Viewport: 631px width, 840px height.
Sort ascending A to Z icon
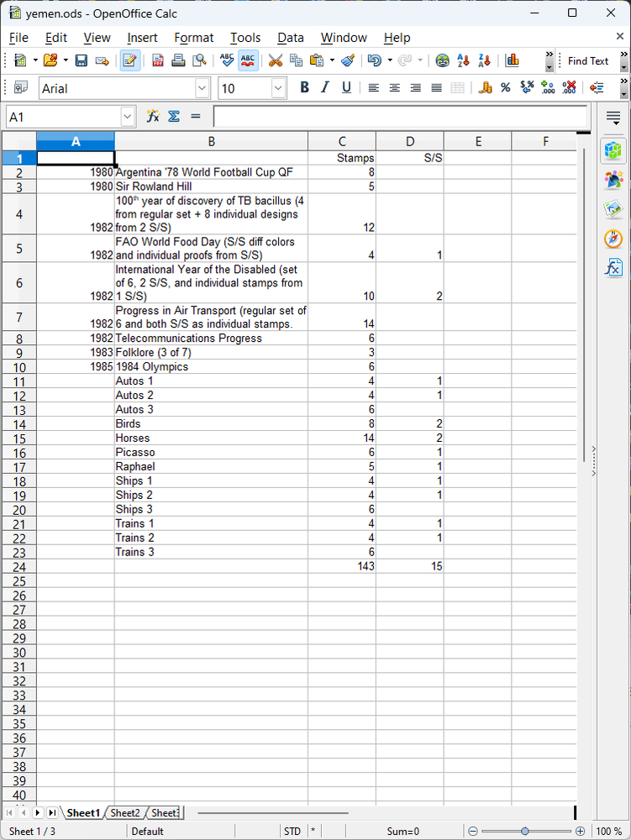click(463, 60)
